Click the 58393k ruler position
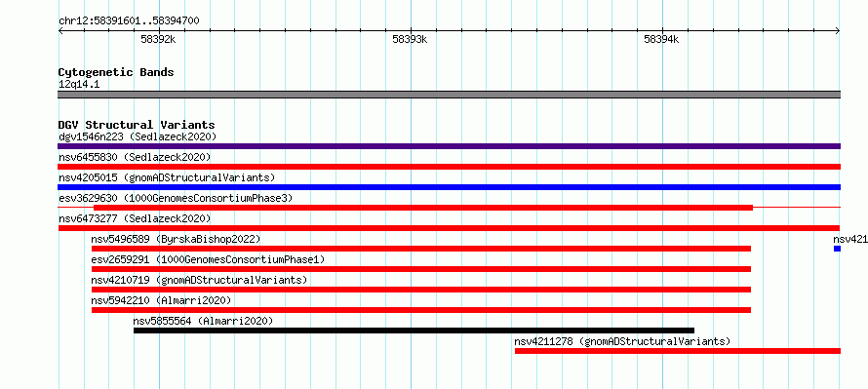 click(x=411, y=39)
